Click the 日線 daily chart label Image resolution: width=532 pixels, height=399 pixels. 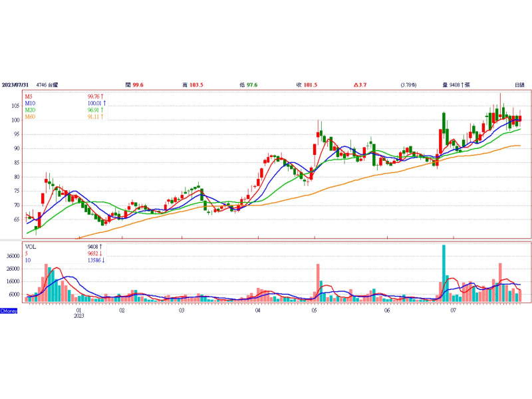coord(519,85)
